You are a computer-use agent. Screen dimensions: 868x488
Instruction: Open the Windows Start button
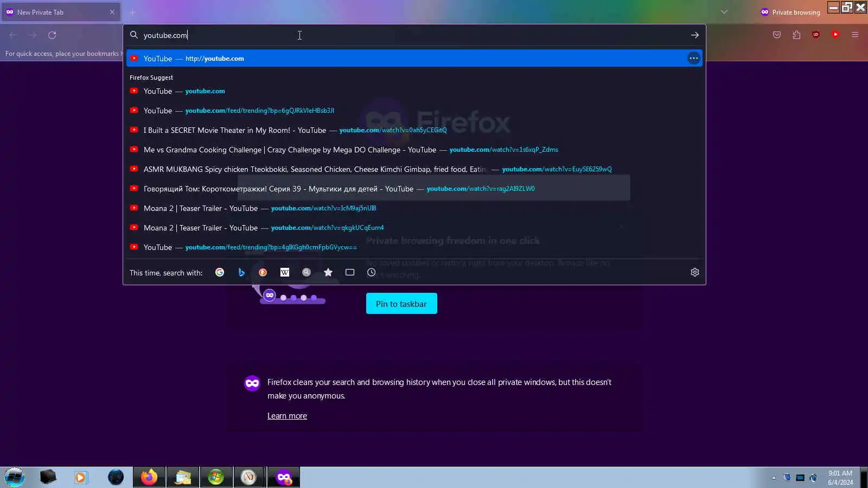pos(15,477)
